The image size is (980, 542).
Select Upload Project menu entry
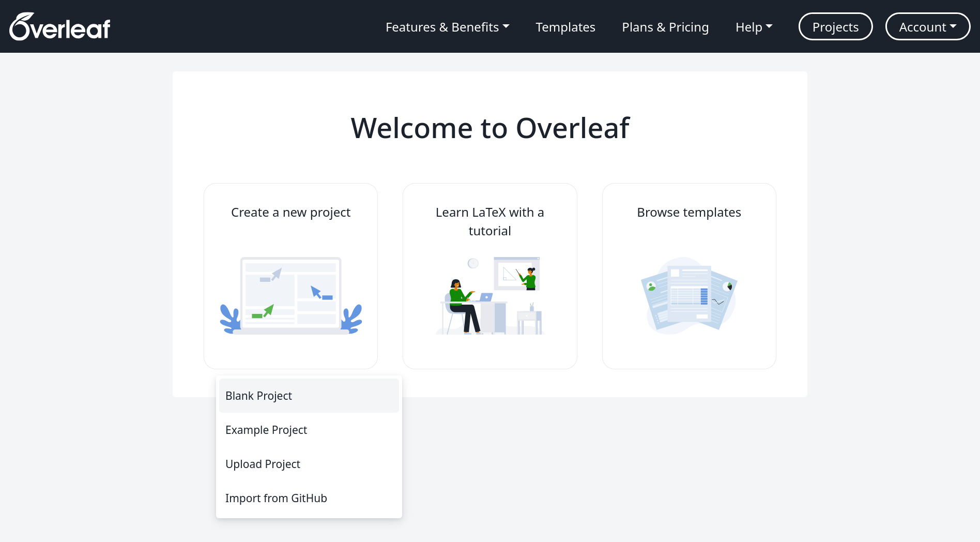pos(309,464)
